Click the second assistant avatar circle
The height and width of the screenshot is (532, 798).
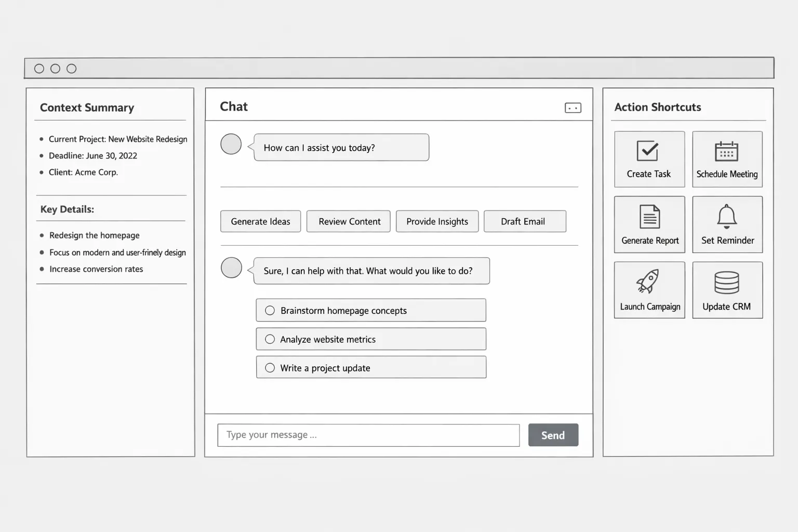pos(232,268)
